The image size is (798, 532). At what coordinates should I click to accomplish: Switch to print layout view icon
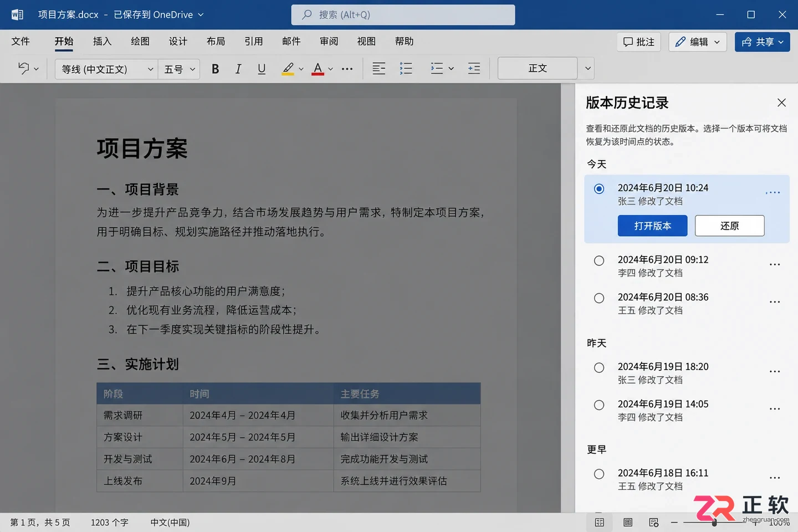click(x=628, y=523)
